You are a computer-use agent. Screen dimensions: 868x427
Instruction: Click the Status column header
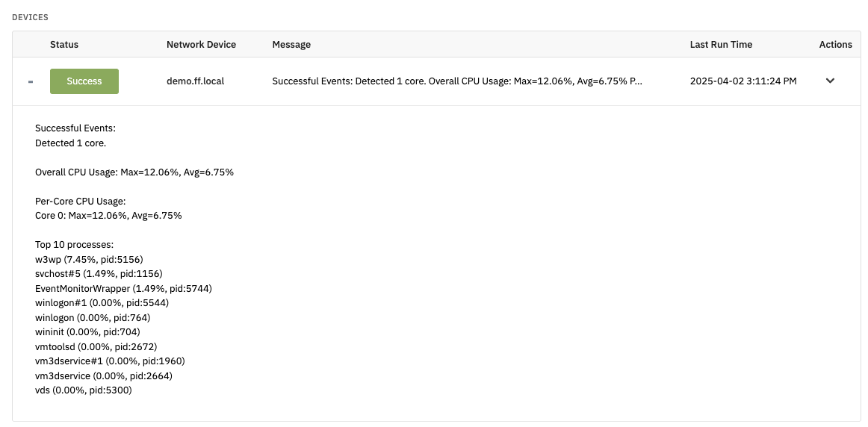64,44
